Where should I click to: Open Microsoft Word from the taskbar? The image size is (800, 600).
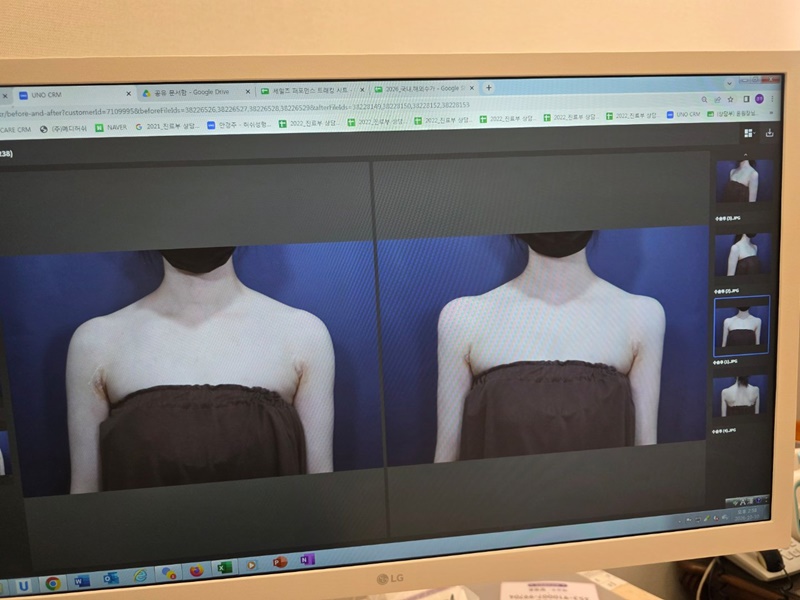click(82, 581)
